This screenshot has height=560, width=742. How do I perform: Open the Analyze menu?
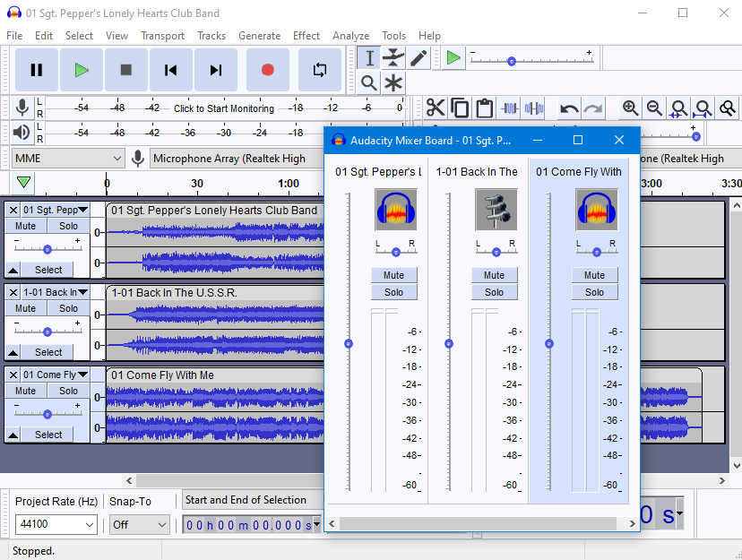(350, 36)
